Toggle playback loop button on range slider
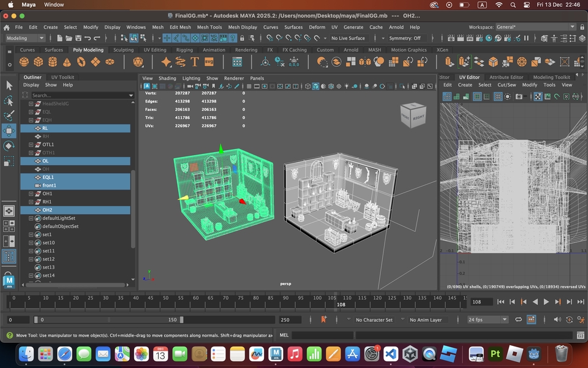This screenshot has height=368, width=588. [x=518, y=320]
